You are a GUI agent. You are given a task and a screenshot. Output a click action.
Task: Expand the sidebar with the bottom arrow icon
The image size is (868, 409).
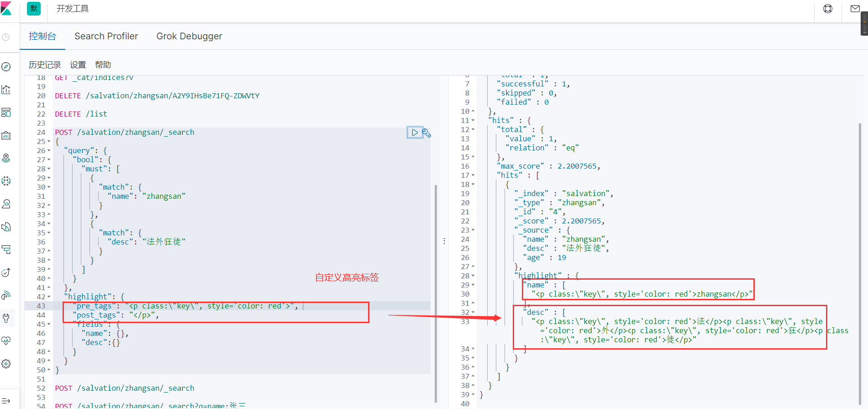click(6, 401)
